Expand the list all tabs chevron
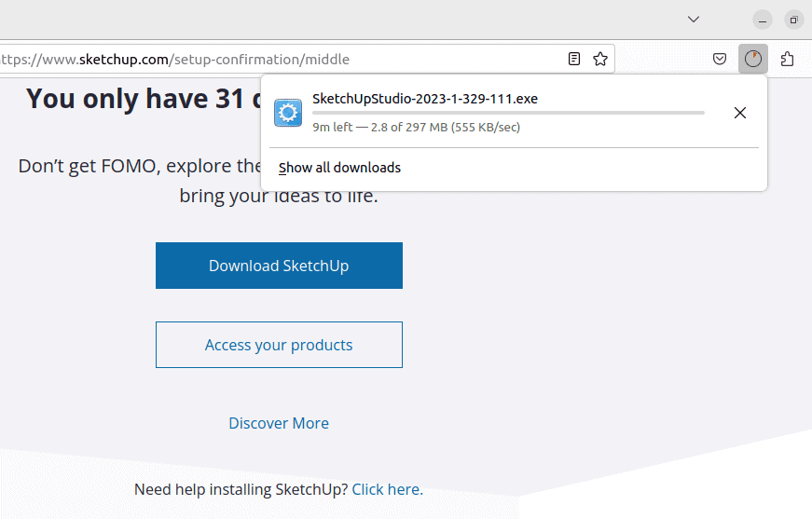Image resolution: width=812 pixels, height=519 pixels. click(694, 20)
